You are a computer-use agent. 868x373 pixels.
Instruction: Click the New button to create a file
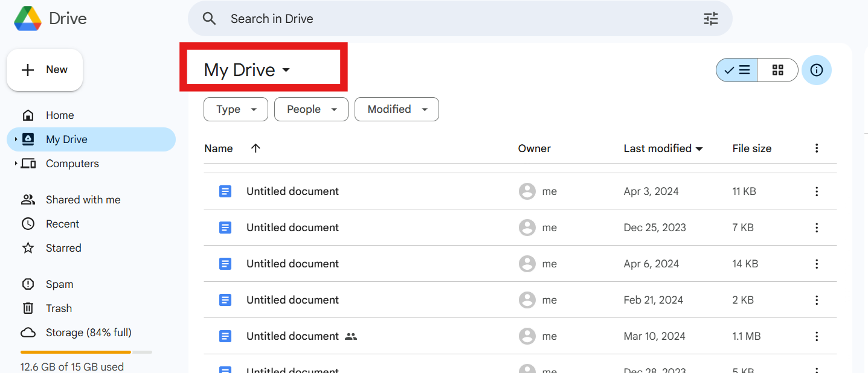(45, 69)
